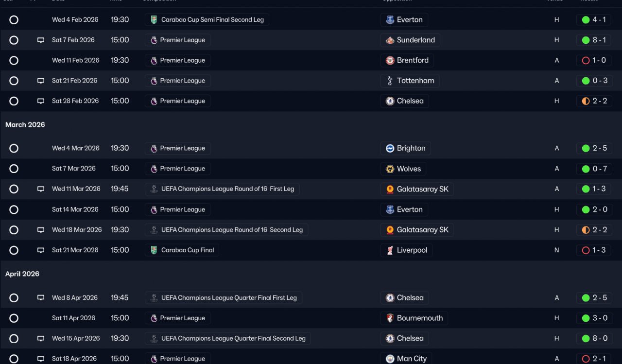This screenshot has height=364, width=622.
Task: Click the Sat 28 Feb 2026 fixture date
Action: [x=74, y=101]
